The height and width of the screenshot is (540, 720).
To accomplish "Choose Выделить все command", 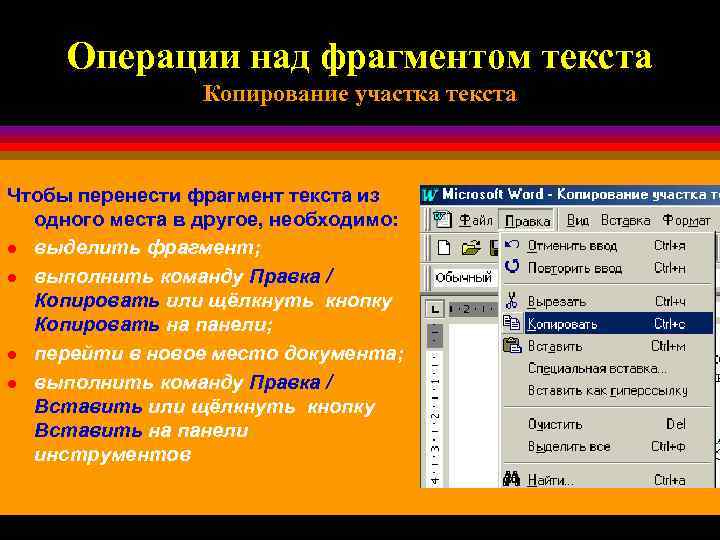I will click(608, 446).
